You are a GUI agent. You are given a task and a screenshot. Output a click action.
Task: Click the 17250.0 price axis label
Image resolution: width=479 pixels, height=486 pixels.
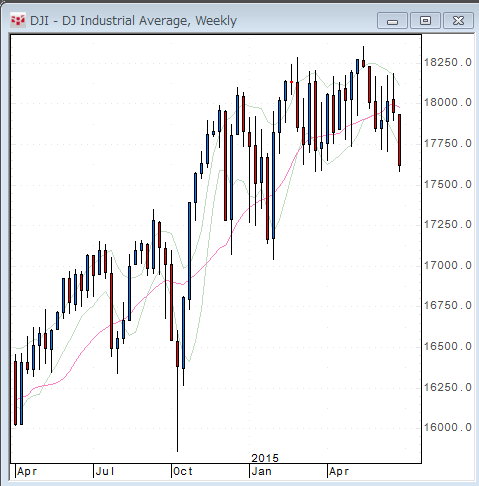[x=447, y=224]
